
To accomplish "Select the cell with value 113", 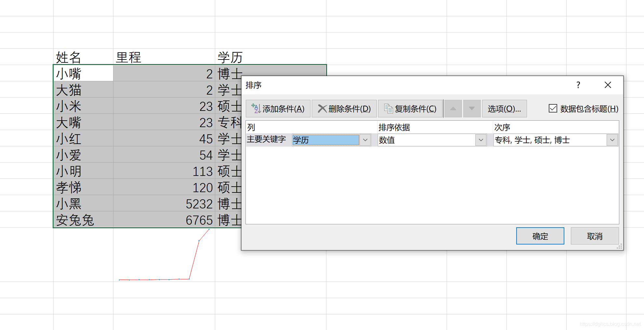I will (164, 171).
